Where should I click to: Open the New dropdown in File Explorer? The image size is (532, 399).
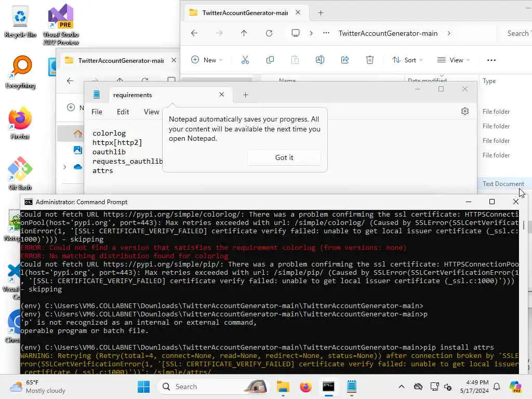207,60
